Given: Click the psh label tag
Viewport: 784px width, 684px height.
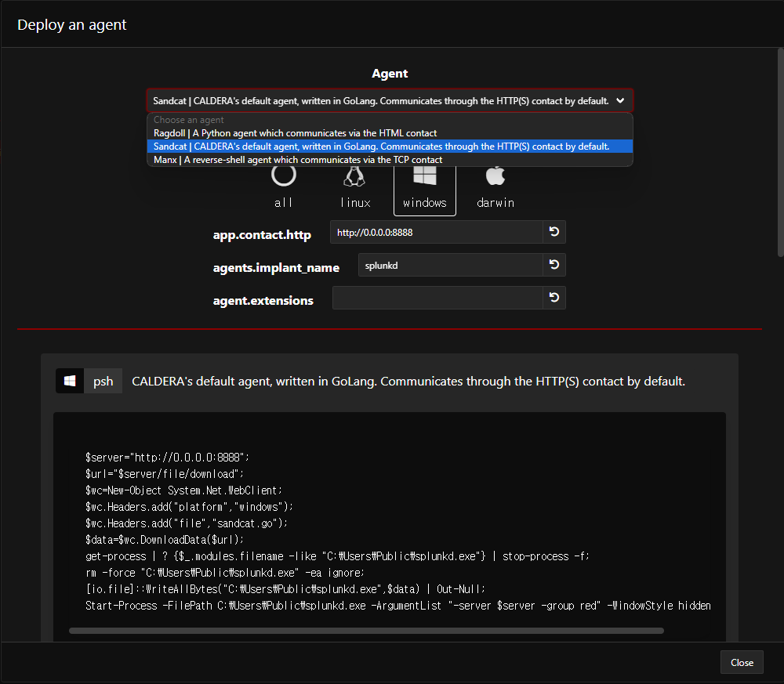Looking at the screenshot, I should [x=103, y=382].
